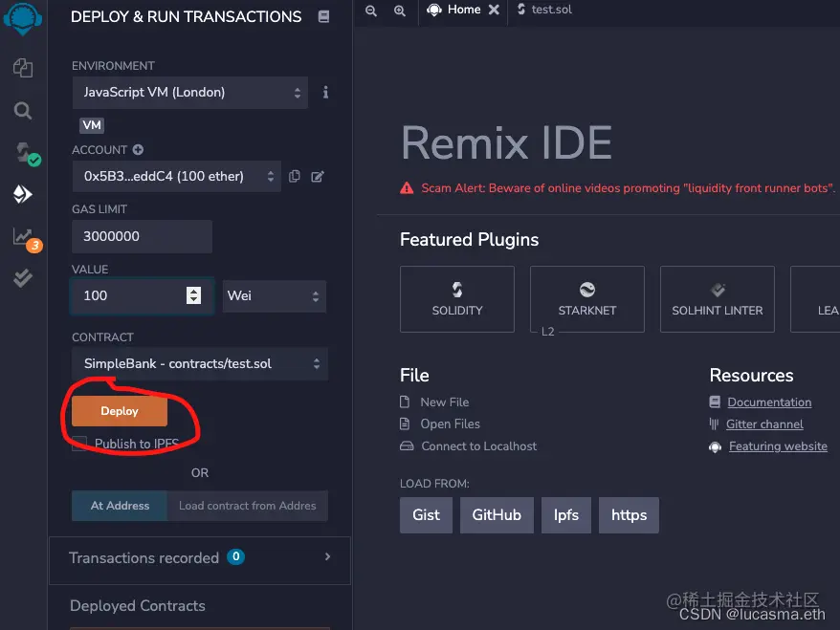Load from GitHub button
The image size is (840, 630).
click(497, 515)
